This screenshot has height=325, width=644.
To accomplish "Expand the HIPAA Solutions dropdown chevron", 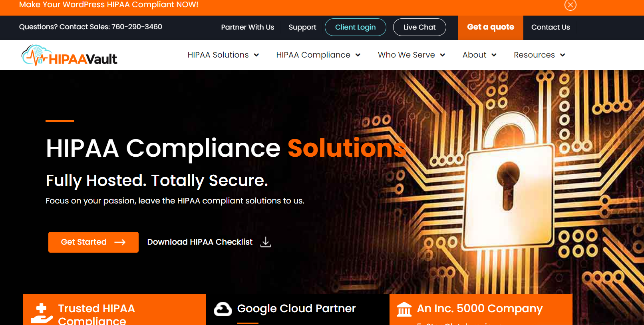I will (256, 55).
